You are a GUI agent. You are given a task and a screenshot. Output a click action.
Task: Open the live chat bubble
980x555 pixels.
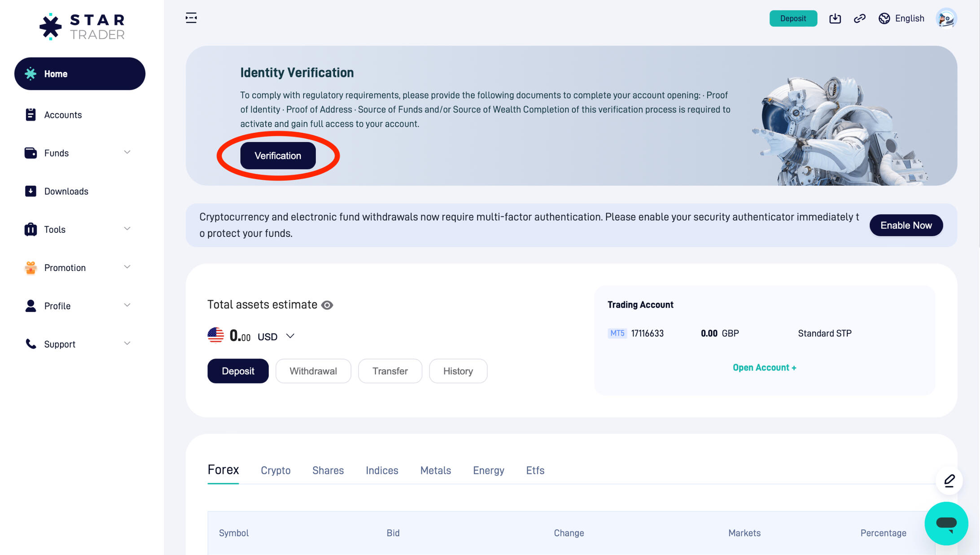click(x=946, y=523)
